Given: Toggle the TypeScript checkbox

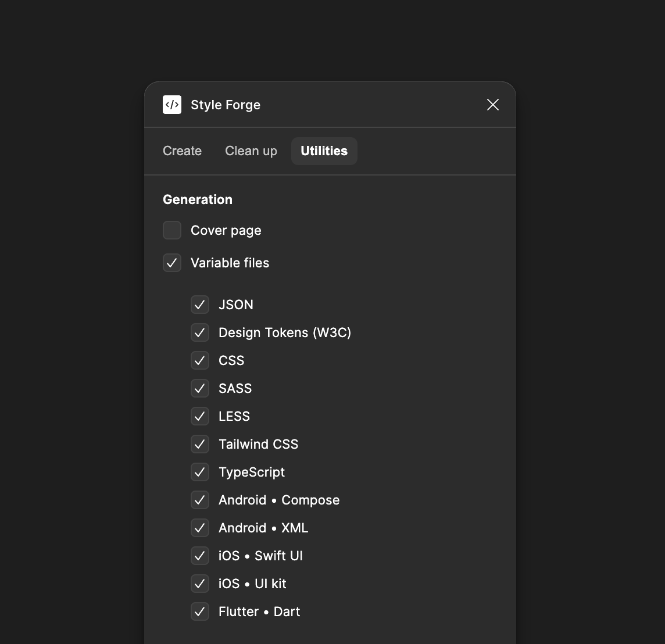Looking at the screenshot, I should [x=200, y=473].
